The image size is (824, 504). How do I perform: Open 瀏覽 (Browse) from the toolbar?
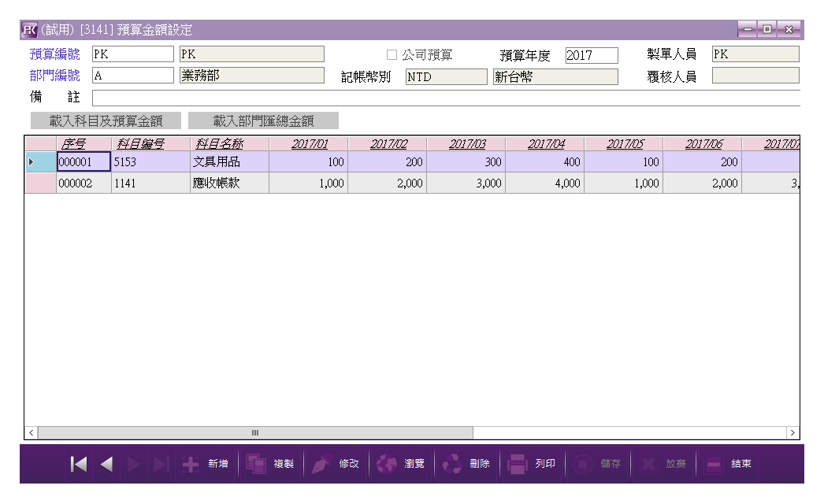[402, 465]
